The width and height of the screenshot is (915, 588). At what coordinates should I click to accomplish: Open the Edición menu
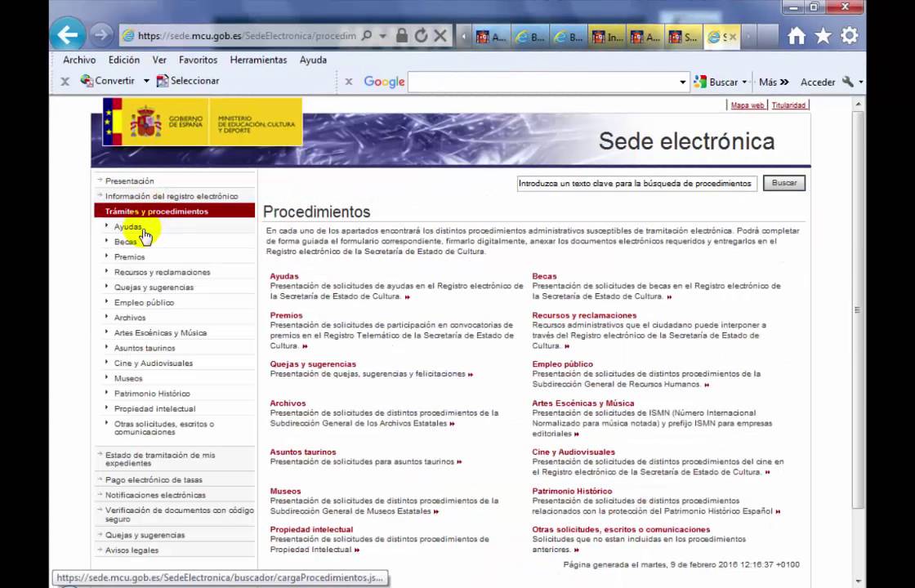click(124, 60)
